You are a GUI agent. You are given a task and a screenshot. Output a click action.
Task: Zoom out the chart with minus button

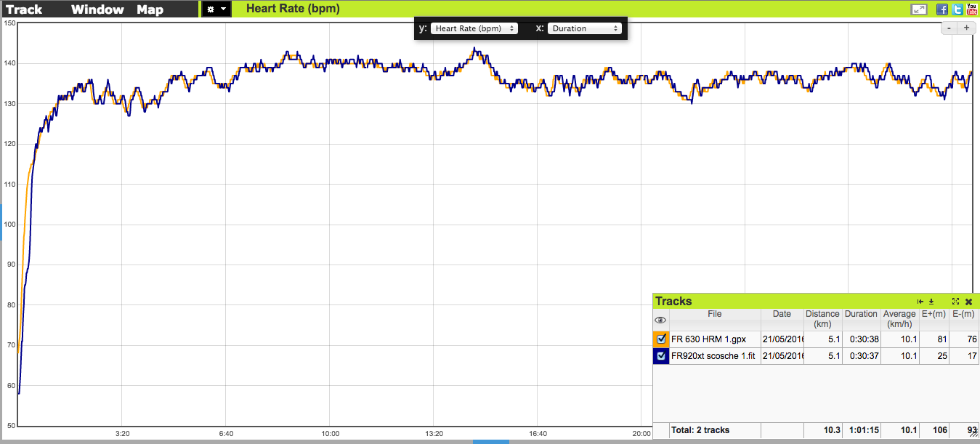pos(949,28)
